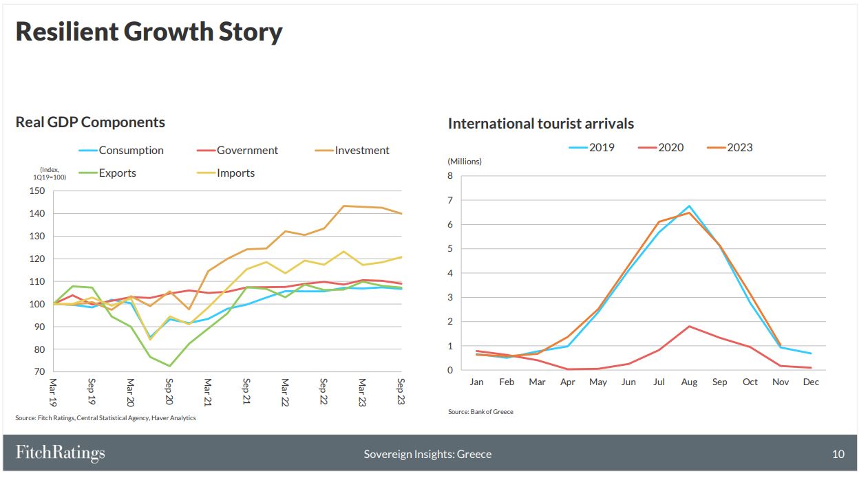The height and width of the screenshot is (480, 868).
Task: Click the 8 value on tourist axis
Action: pos(450,176)
